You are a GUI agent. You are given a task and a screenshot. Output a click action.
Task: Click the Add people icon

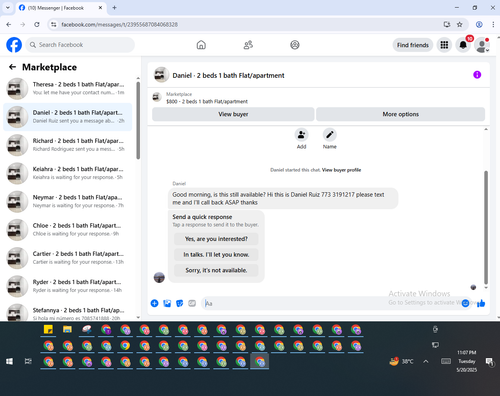301,135
